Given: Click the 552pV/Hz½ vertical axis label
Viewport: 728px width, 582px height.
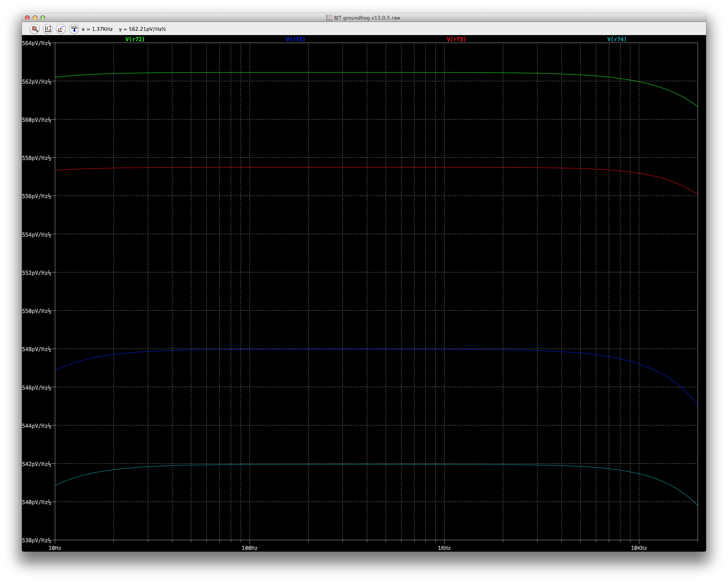Looking at the screenshot, I should pyautogui.click(x=37, y=273).
